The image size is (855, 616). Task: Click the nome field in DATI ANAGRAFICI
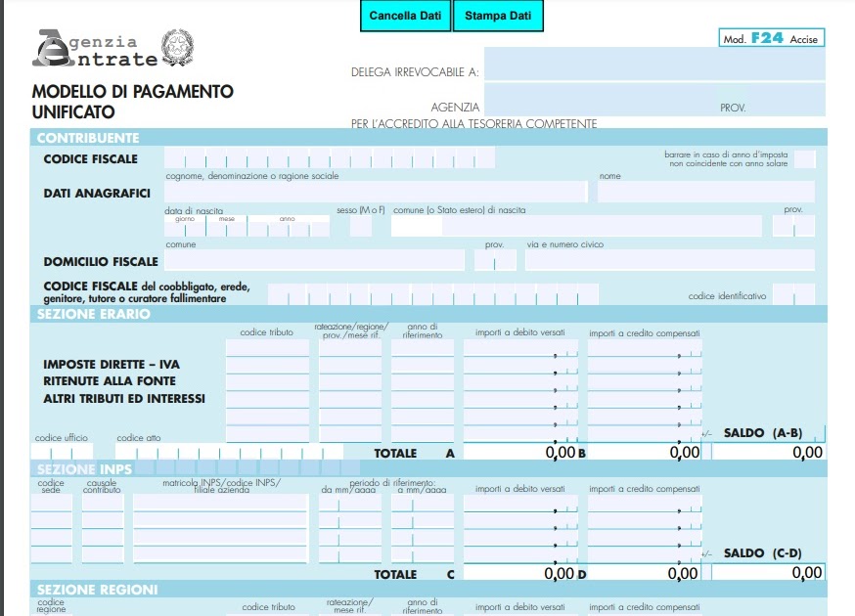coord(704,192)
